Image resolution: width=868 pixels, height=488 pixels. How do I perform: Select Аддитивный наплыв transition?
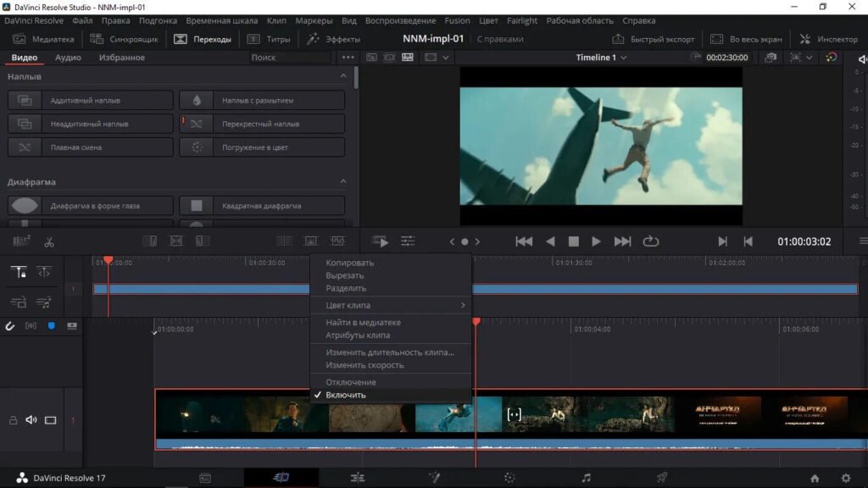point(90,100)
